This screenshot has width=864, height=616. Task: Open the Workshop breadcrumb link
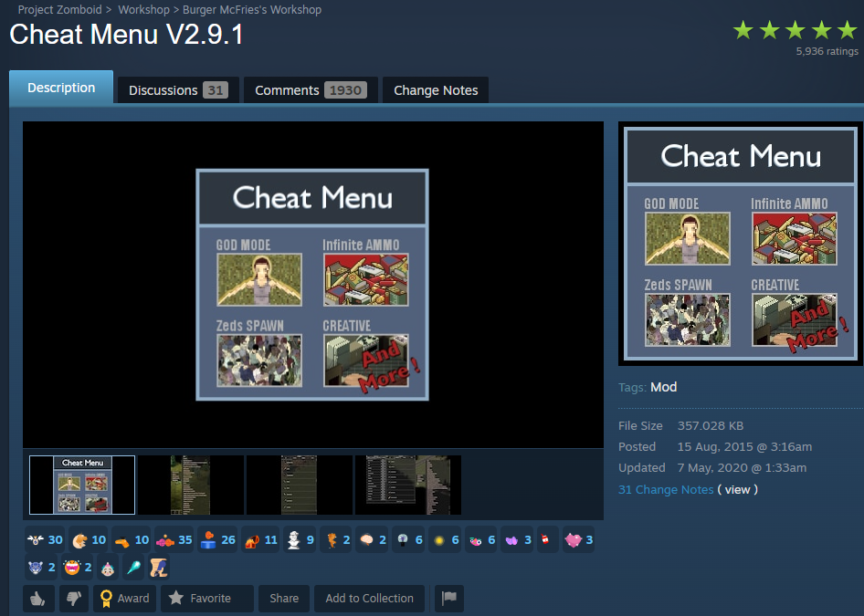(x=143, y=10)
